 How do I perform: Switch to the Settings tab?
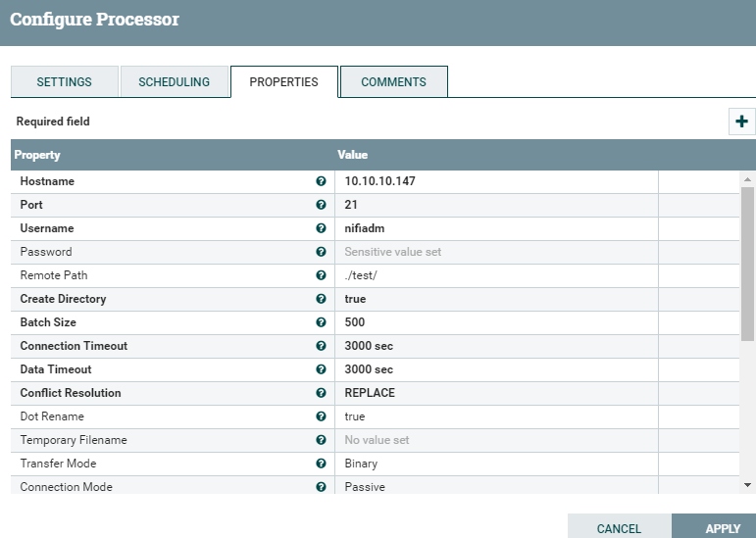pyautogui.click(x=64, y=82)
